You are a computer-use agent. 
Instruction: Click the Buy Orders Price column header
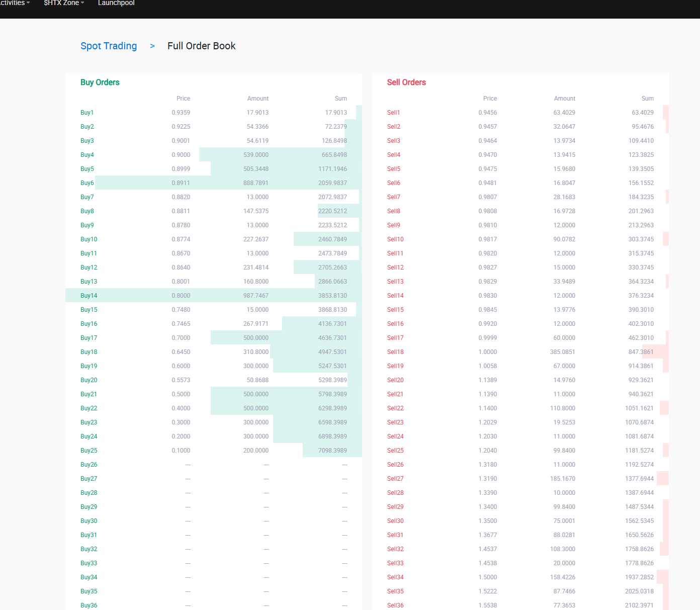tap(183, 99)
